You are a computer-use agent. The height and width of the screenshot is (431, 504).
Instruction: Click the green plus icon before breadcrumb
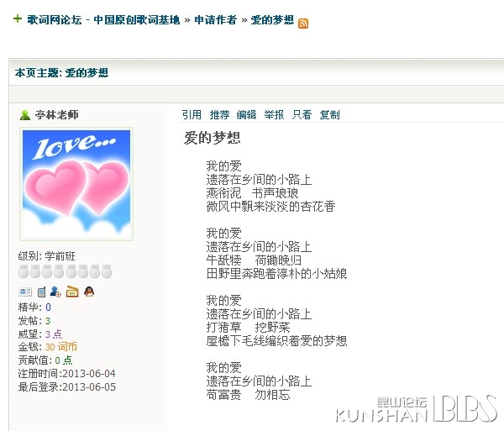point(18,18)
